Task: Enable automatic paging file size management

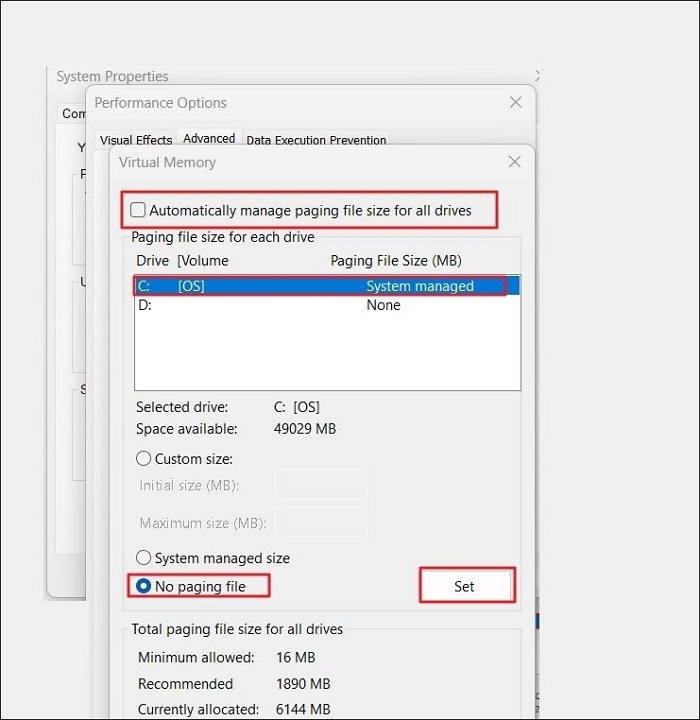Action: (139, 210)
